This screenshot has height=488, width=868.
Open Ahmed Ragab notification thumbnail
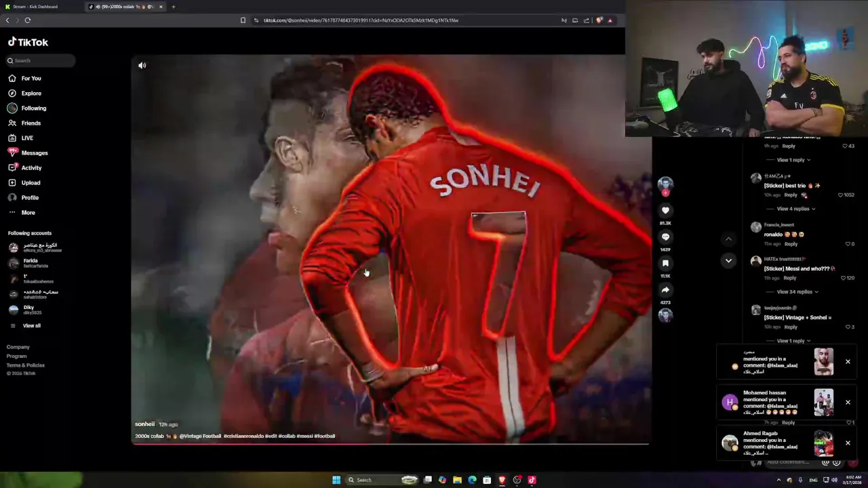pyautogui.click(x=824, y=443)
